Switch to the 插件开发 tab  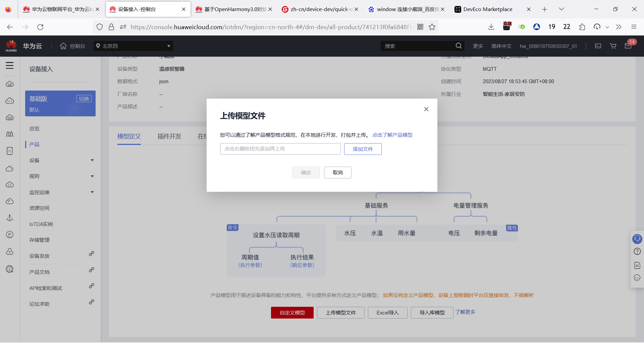169,136
